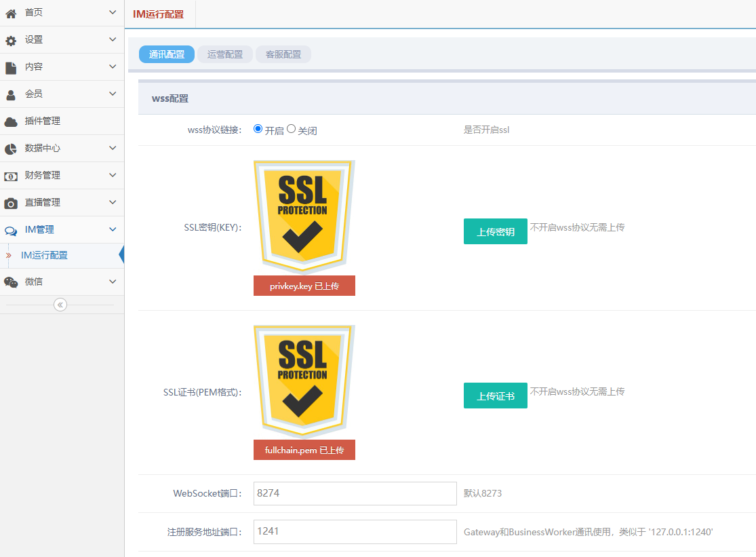Image resolution: width=756 pixels, height=557 pixels.
Task: Collapse the sidebar with double-arrow button
Action: [x=60, y=305]
